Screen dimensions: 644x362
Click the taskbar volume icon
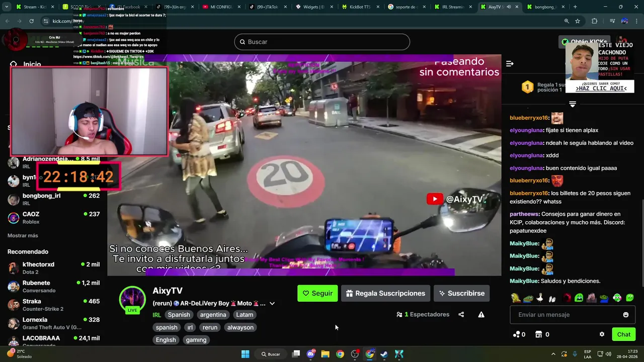point(609,354)
